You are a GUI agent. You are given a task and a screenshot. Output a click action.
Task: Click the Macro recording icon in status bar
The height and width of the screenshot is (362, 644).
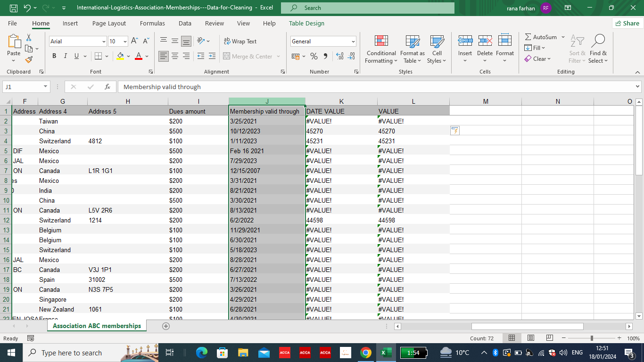click(x=31, y=338)
